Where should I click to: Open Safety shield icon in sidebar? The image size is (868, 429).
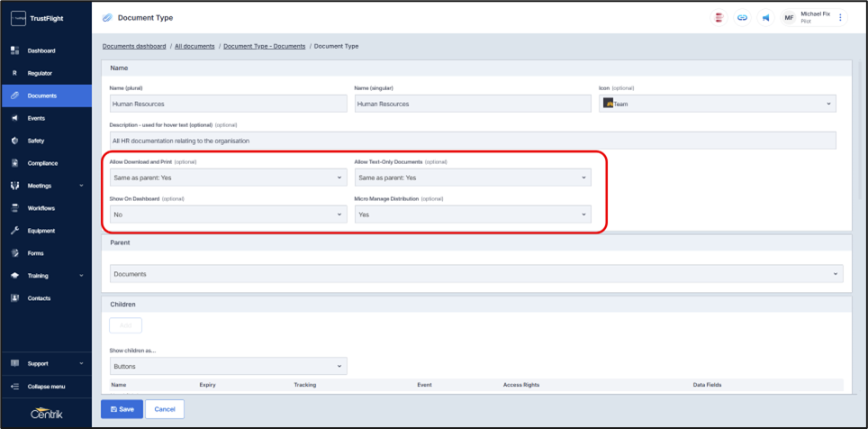click(x=15, y=141)
